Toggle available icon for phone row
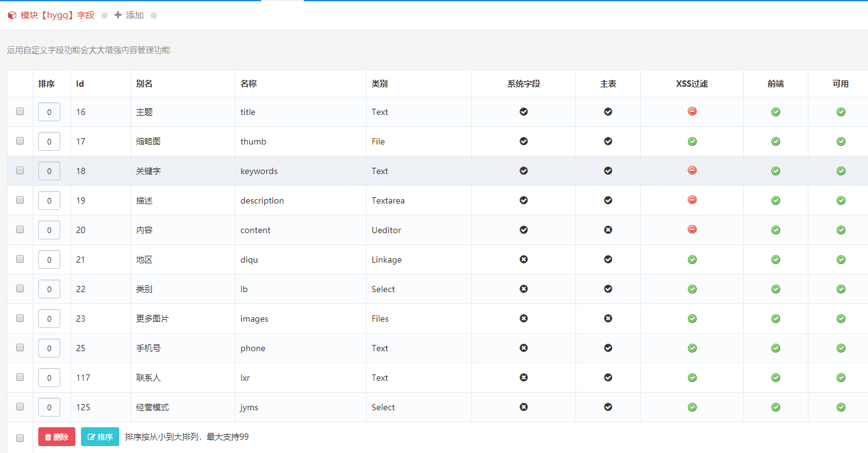 click(841, 348)
